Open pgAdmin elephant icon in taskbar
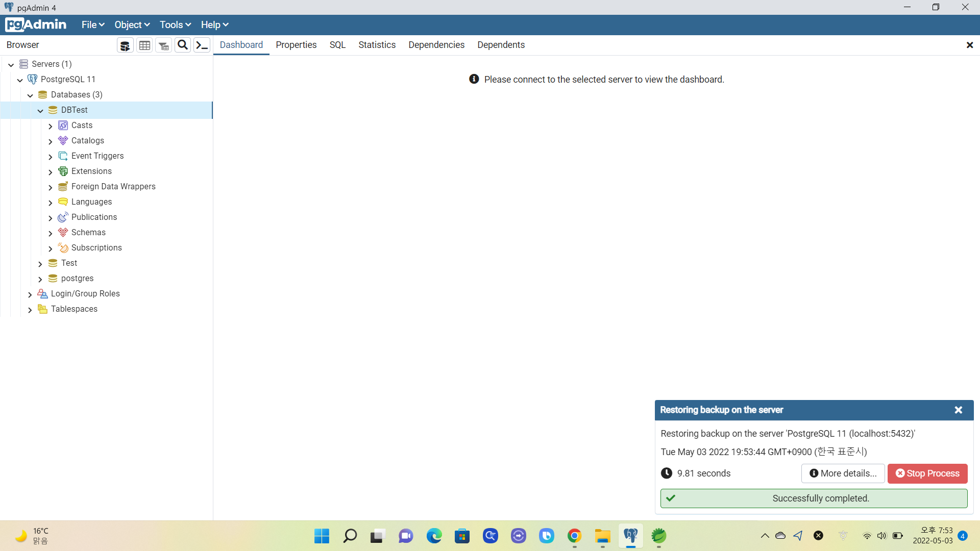 [631, 536]
